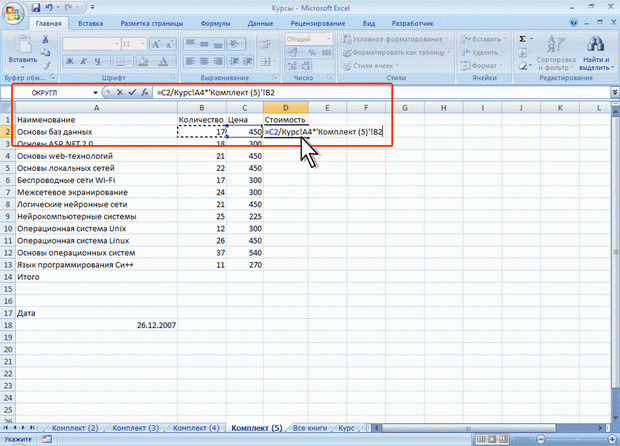Open the font name combo box

[91, 44]
